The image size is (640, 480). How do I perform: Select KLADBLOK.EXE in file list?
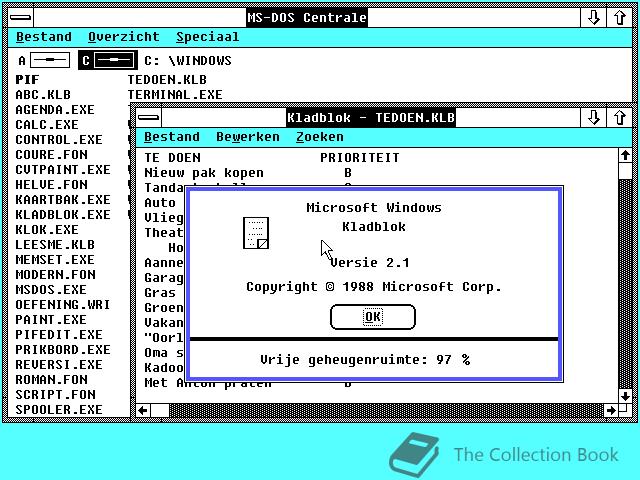click(63, 215)
